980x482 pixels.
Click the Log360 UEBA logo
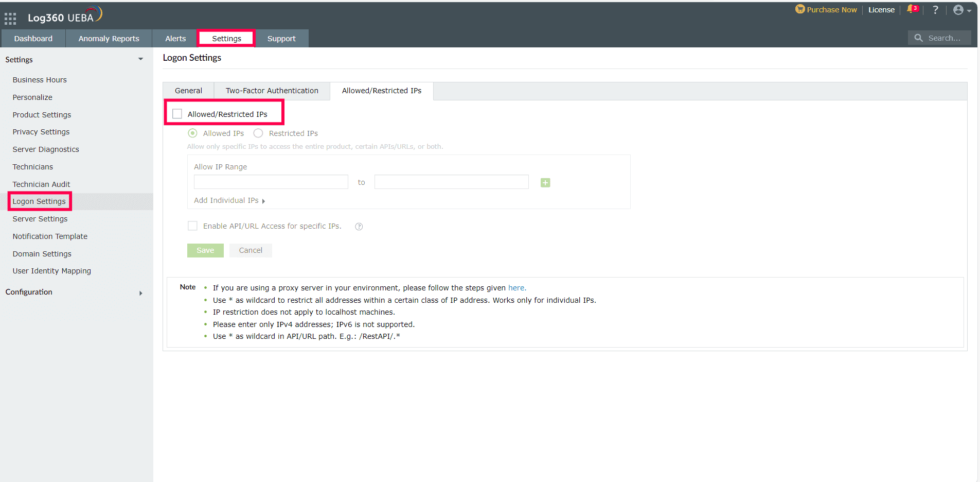click(x=64, y=15)
